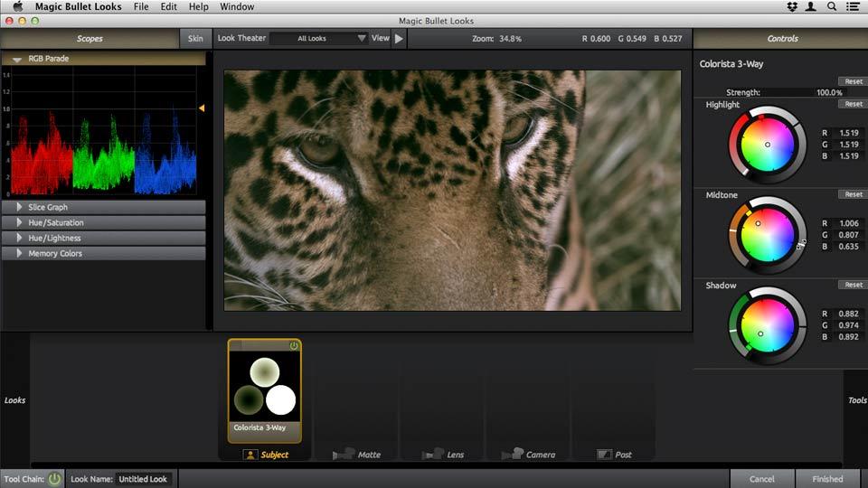Open the All Looks dropdown
The height and width of the screenshot is (488, 868).
tap(319, 38)
